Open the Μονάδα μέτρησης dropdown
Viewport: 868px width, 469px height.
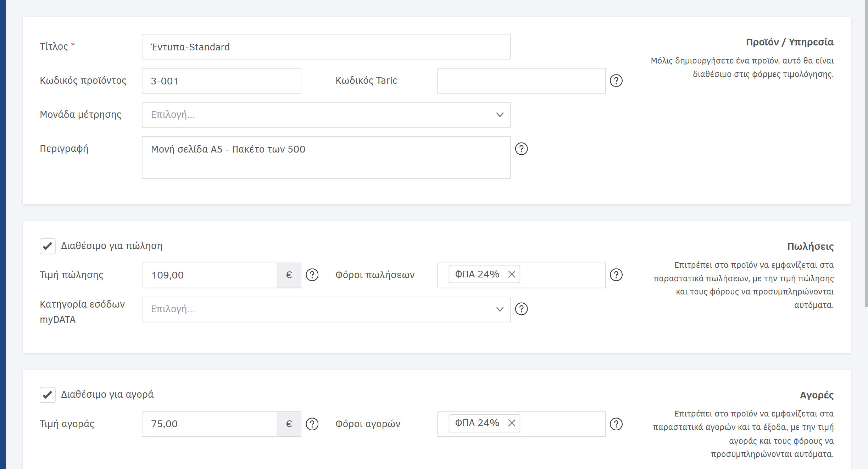(325, 115)
